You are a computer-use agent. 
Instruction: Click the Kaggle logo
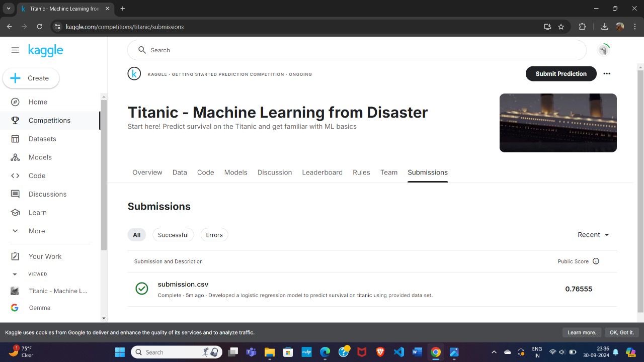pyautogui.click(x=46, y=50)
